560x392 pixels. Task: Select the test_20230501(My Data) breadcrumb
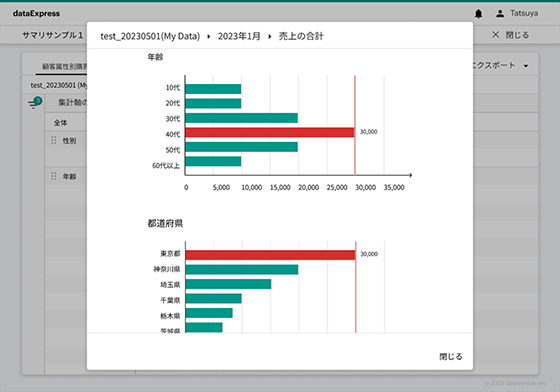click(x=150, y=36)
